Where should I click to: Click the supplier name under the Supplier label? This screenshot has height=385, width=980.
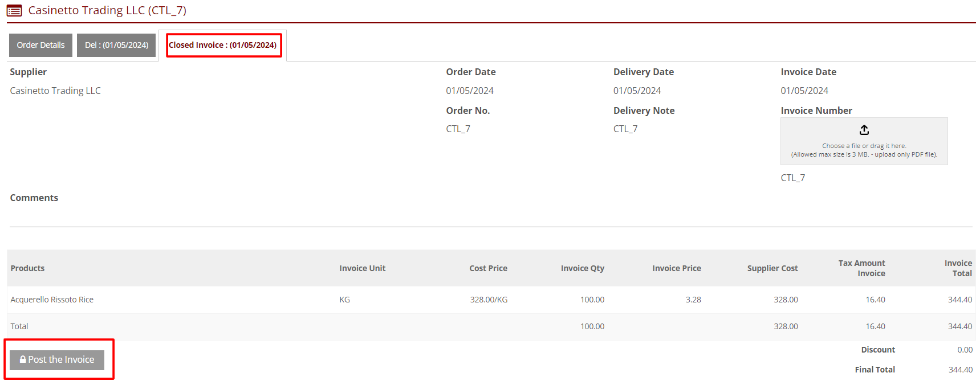click(55, 91)
